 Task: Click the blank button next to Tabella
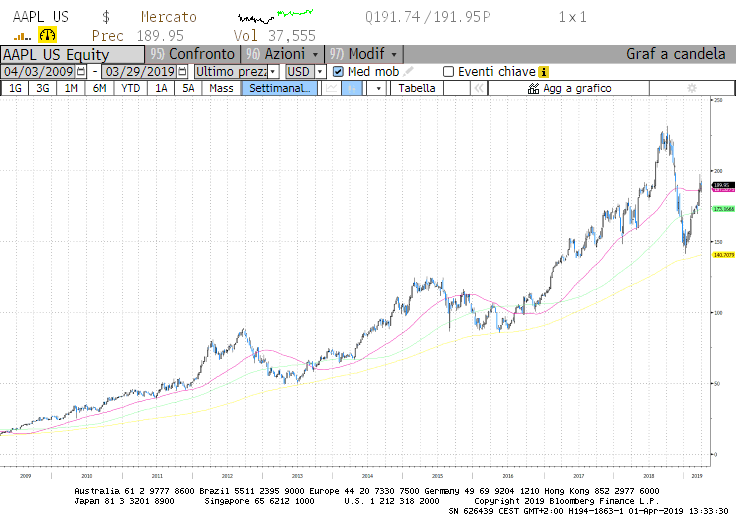[x=456, y=88]
